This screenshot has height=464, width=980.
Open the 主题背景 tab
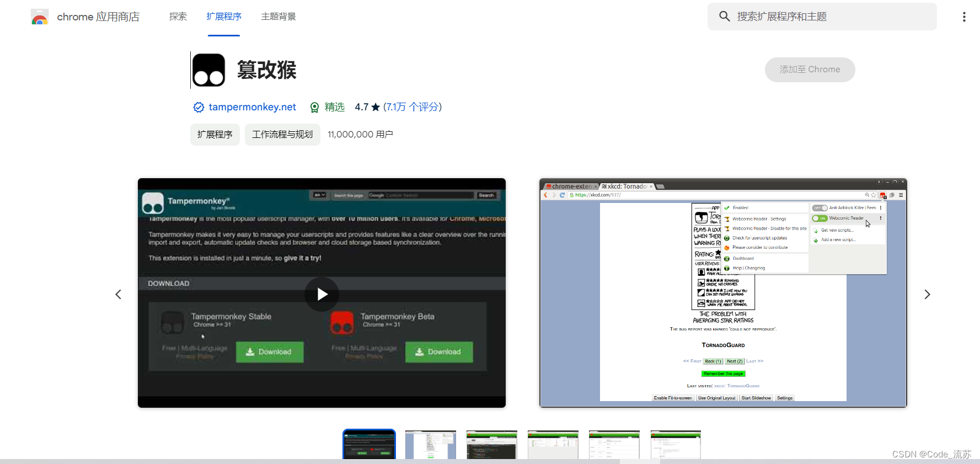pos(279,17)
